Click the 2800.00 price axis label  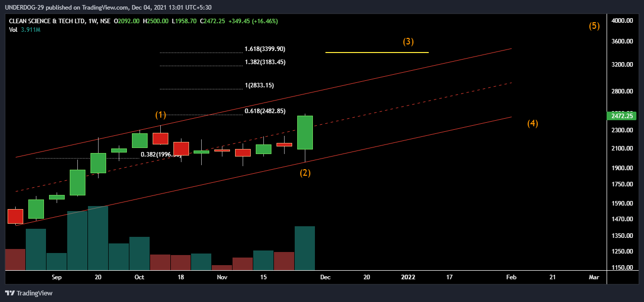pos(622,91)
